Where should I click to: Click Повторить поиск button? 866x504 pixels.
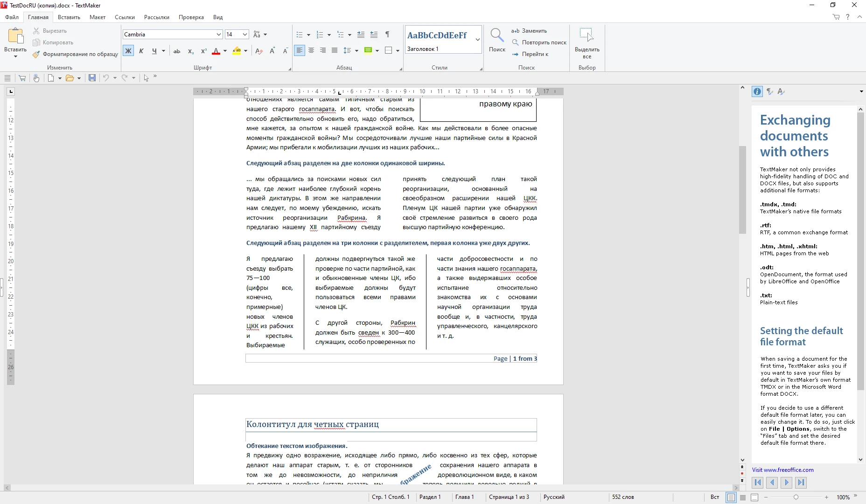click(x=539, y=42)
